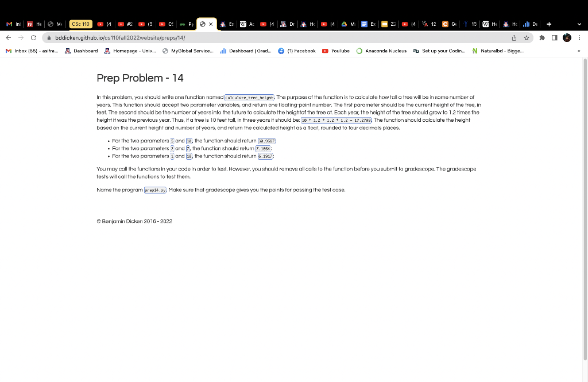588x382 pixels.
Task: Open the three-dot Chrome menu
Action: tap(581, 38)
